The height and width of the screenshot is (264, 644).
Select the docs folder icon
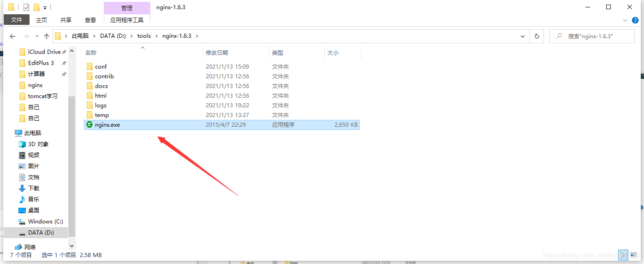[89, 86]
